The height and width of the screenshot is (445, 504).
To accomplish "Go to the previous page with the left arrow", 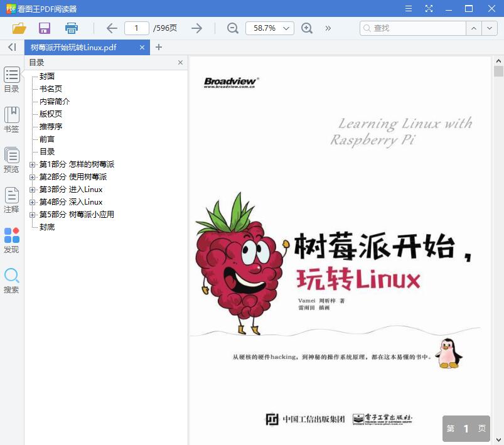I will (x=112, y=28).
